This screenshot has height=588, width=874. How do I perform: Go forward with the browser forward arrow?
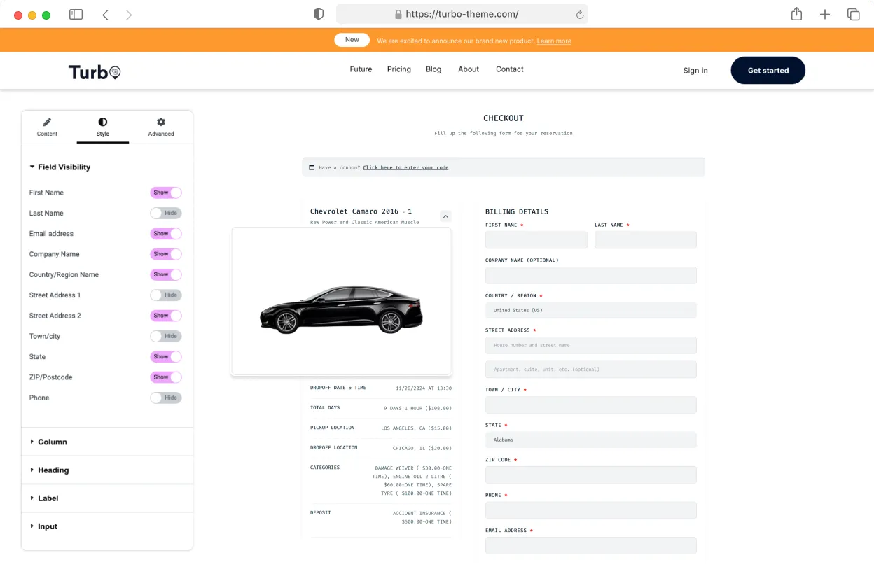129,15
